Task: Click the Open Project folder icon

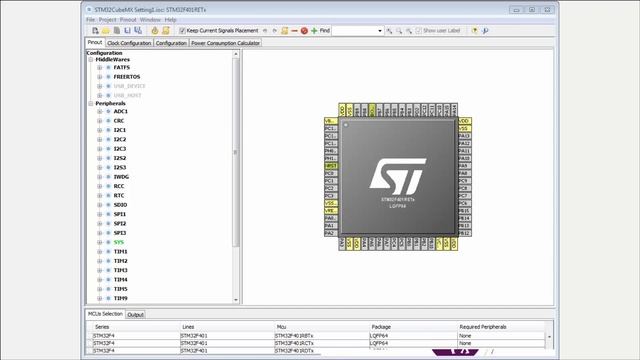Action: point(106,31)
